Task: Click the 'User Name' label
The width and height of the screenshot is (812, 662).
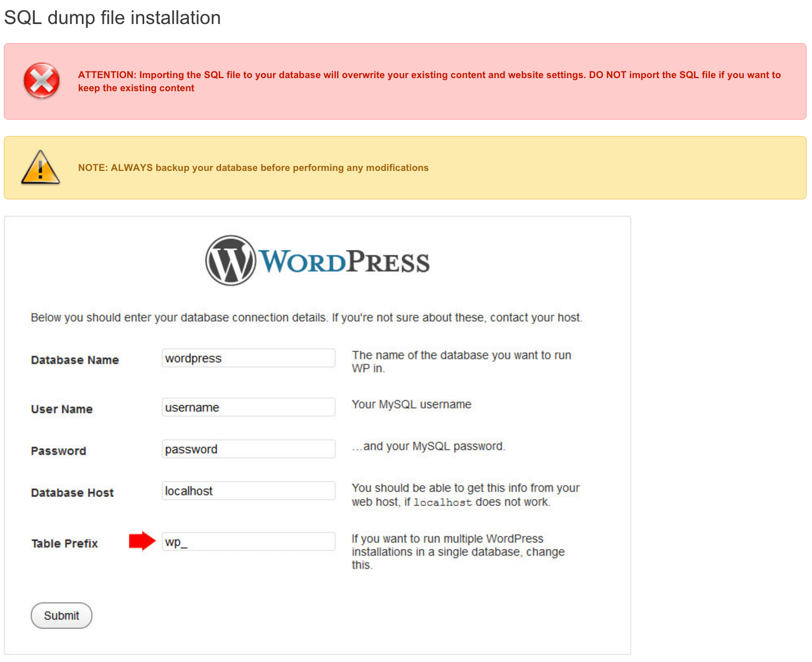Action: click(x=62, y=409)
